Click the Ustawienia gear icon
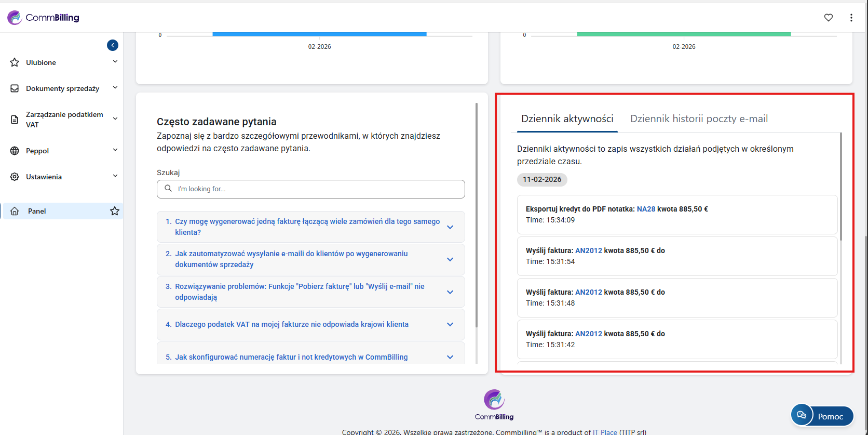This screenshot has width=868, height=435. (x=15, y=177)
